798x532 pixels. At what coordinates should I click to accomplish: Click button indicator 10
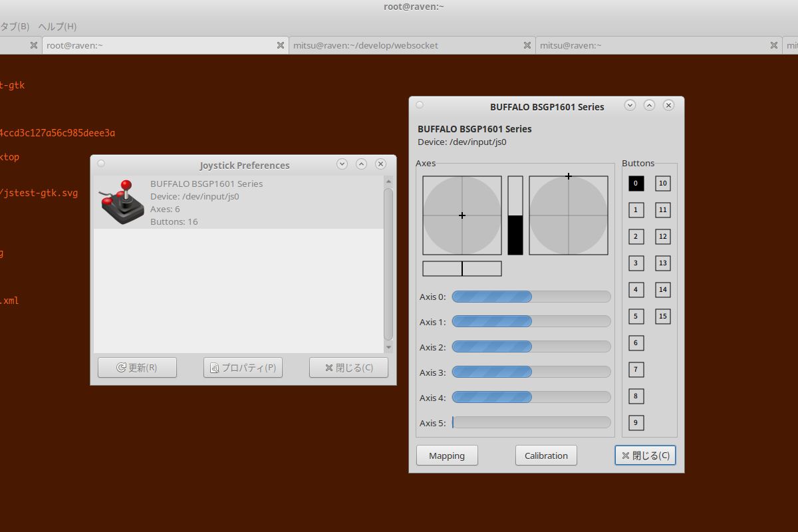(662, 184)
